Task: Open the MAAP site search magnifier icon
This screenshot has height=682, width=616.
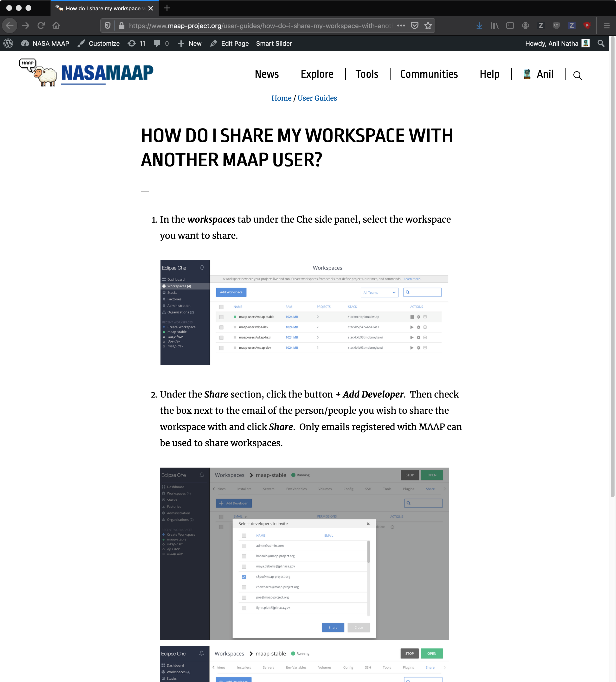Action: 577,75
